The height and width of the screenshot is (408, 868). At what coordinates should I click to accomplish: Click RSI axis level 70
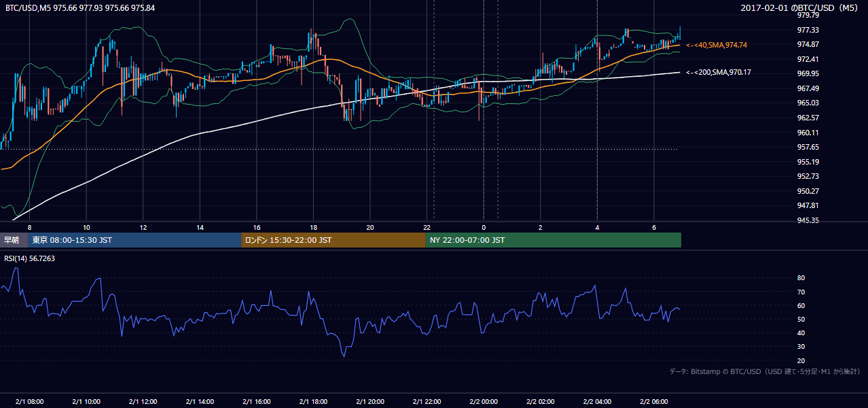[x=801, y=292]
